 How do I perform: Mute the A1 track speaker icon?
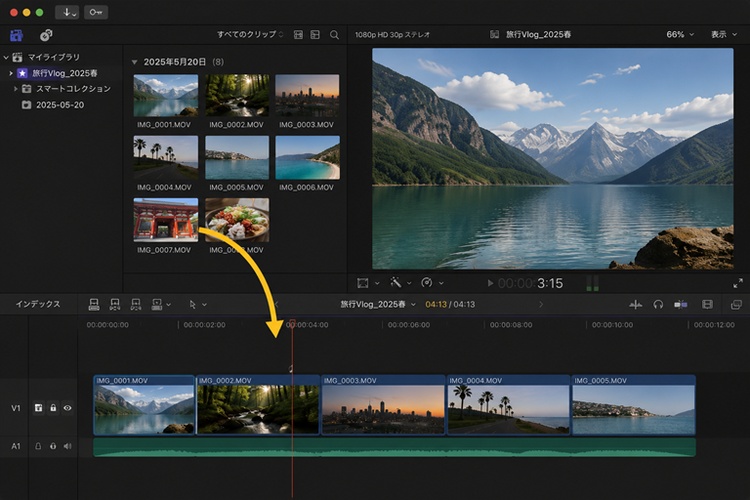coord(67,446)
